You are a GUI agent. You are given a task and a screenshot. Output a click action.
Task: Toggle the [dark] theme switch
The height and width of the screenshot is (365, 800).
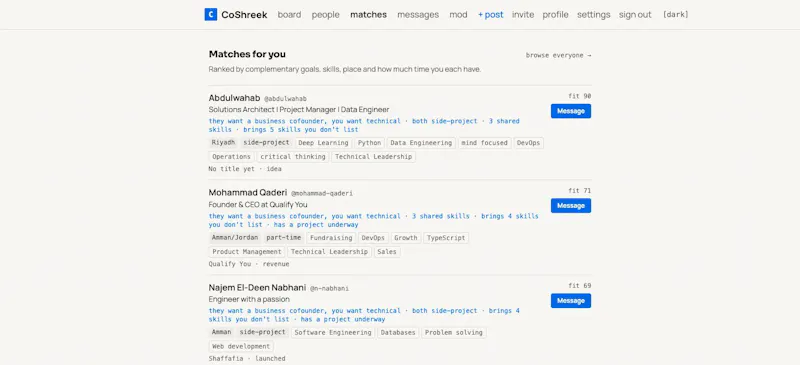[676, 15]
